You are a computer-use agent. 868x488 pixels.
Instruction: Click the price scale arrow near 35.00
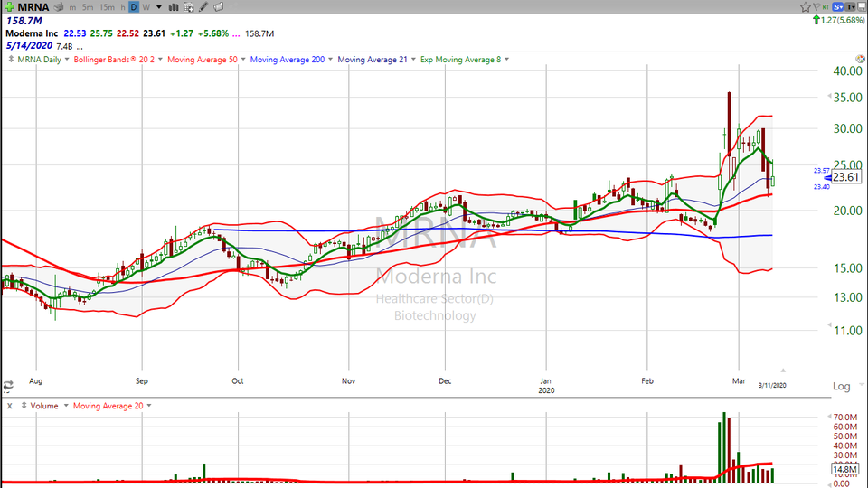829,97
